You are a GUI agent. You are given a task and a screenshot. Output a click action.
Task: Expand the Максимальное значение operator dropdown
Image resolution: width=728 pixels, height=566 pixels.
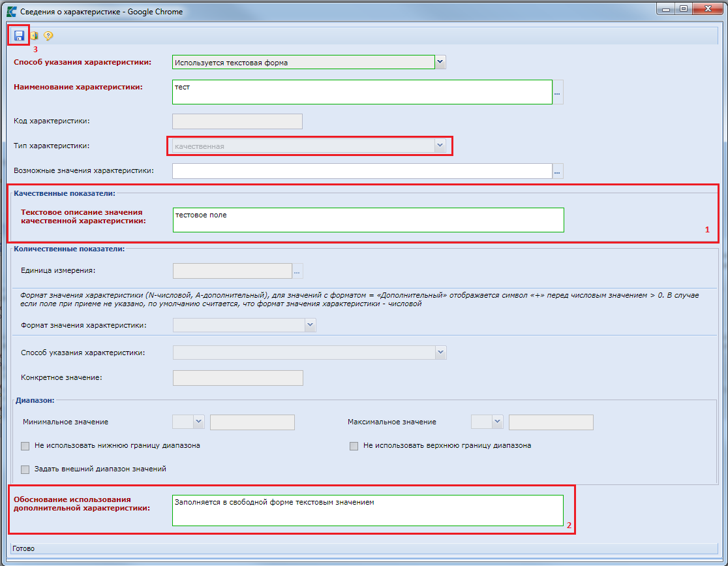[x=498, y=422]
